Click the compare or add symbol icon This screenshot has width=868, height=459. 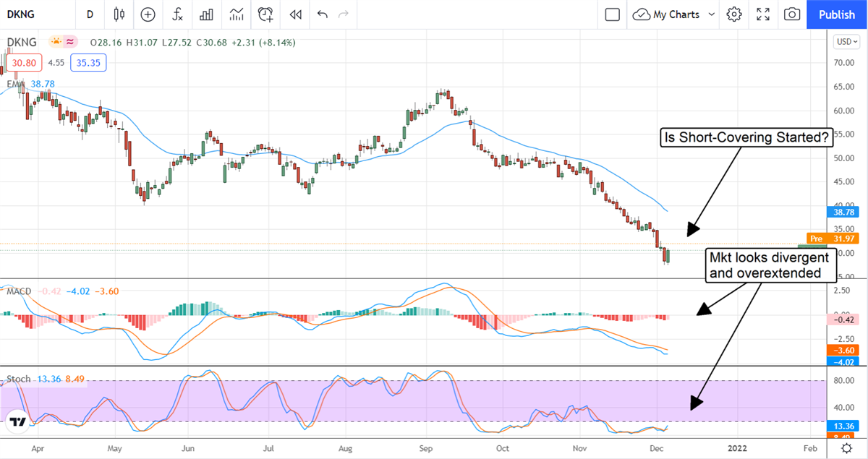click(x=148, y=14)
